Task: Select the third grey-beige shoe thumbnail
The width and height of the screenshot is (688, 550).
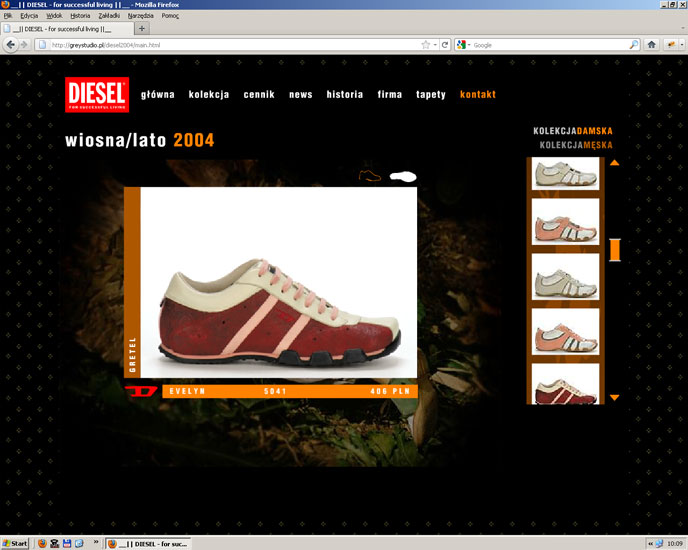Action: (565, 277)
